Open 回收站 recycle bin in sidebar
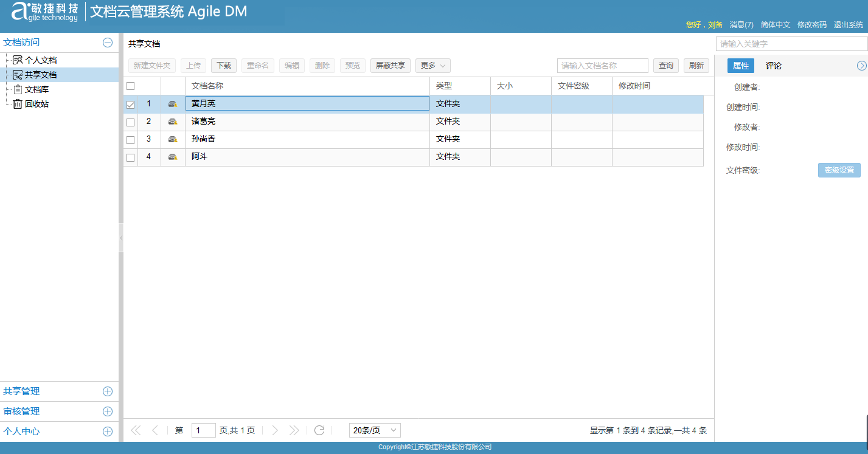 [x=36, y=104]
